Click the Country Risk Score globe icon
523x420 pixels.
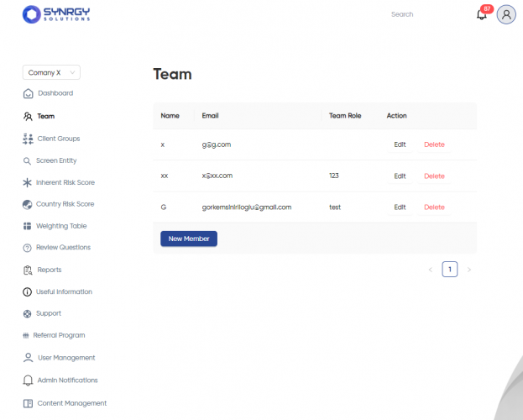pyautogui.click(x=27, y=204)
